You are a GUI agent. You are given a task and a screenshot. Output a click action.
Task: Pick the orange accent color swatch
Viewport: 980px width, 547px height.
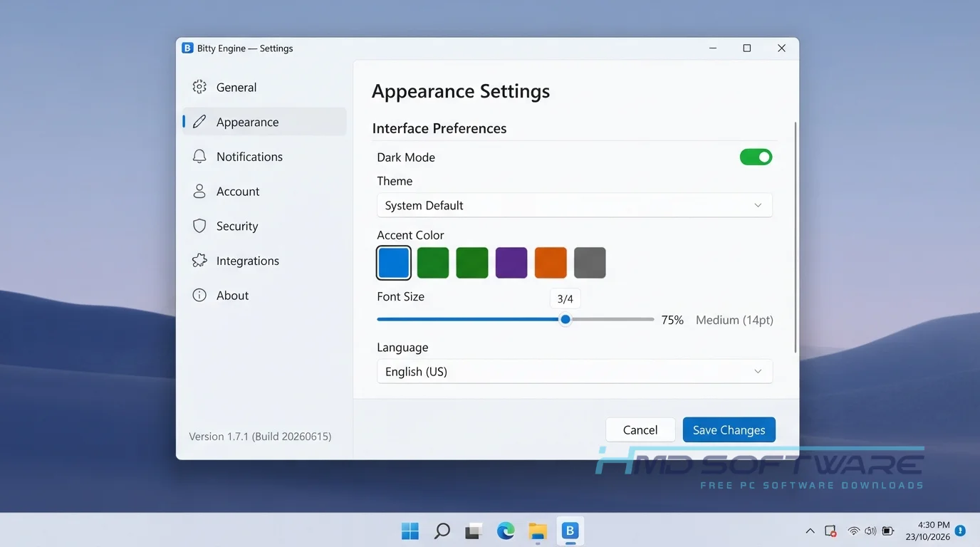pyautogui.click(x=551, y=263)
